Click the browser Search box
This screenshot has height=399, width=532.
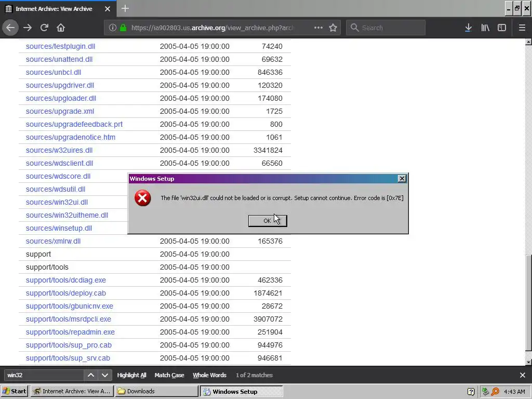(386, 28)
